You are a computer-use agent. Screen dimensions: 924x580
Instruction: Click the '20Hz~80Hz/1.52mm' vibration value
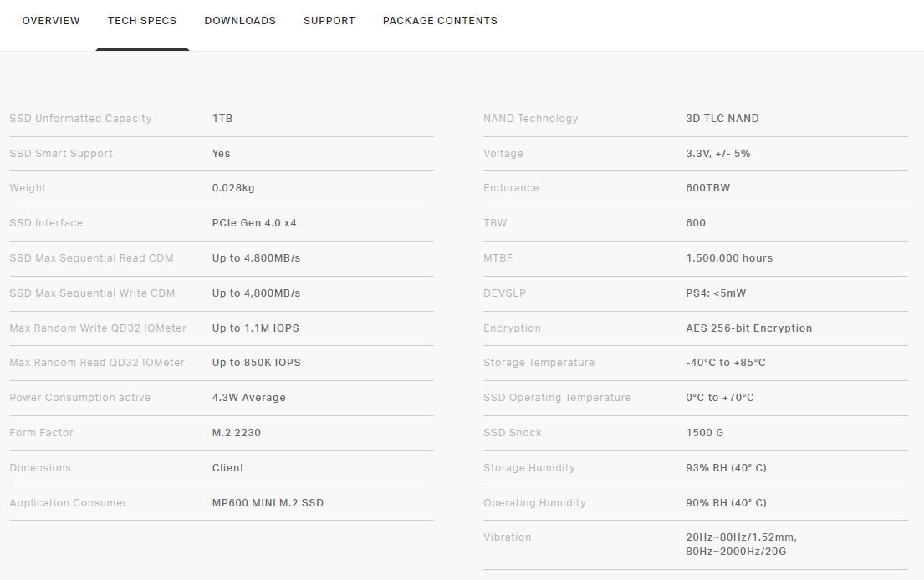tap(742, 544)
